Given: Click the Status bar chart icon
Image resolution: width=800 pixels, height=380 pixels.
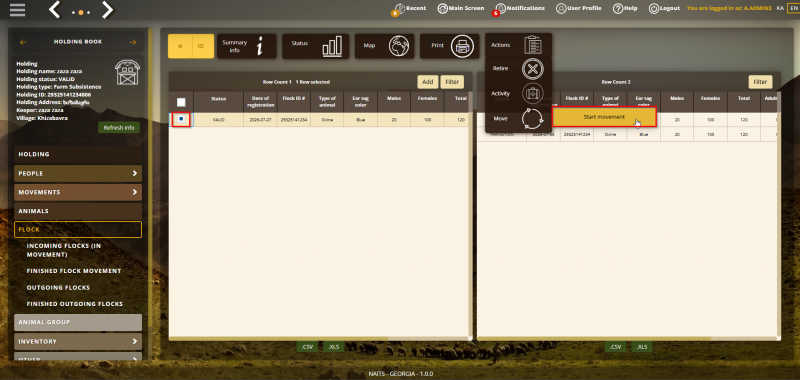Looking at the screenshot, I should tap(332, 46).
